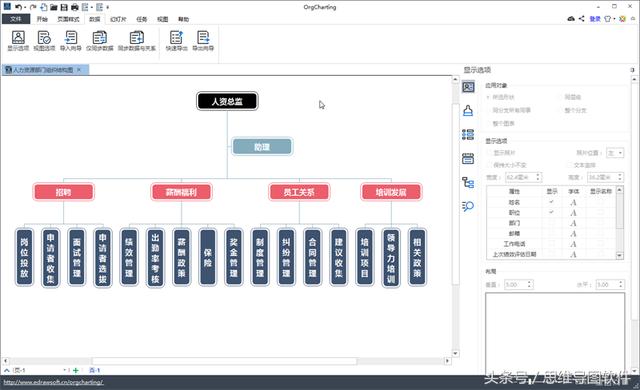
Task: Open the photo position dropdown
Action: pyautogui.click(x=615, y=153)
